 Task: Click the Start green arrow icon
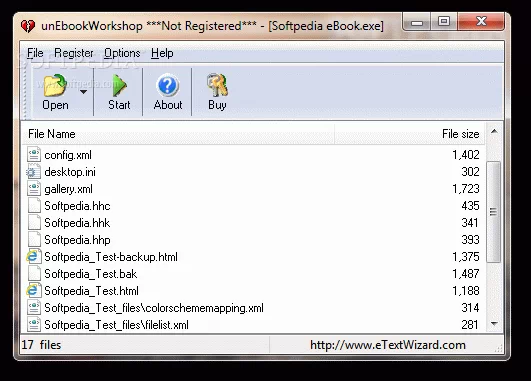(119, 86)
